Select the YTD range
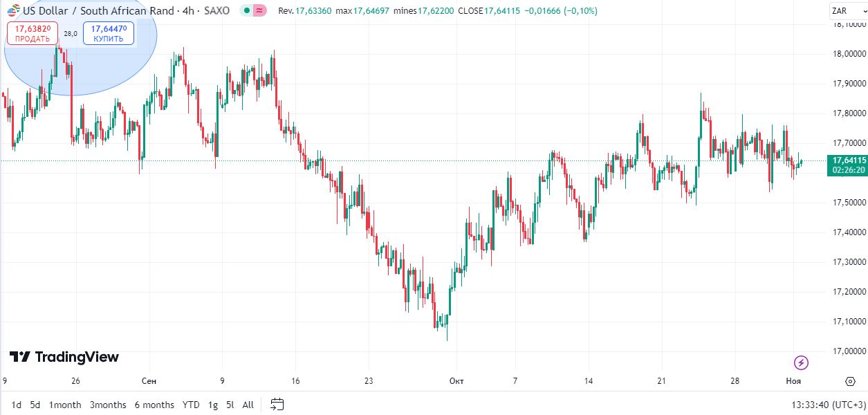 [x=191, y=405]
